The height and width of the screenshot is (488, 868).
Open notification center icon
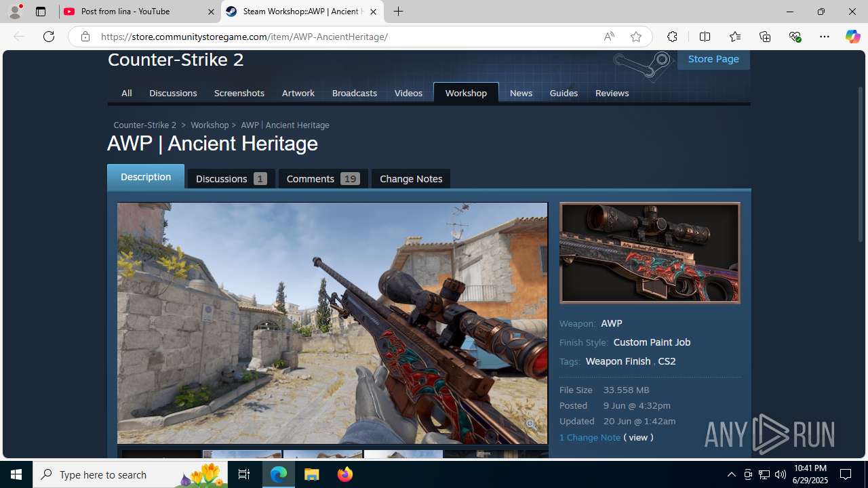click(x=846, y=474)
